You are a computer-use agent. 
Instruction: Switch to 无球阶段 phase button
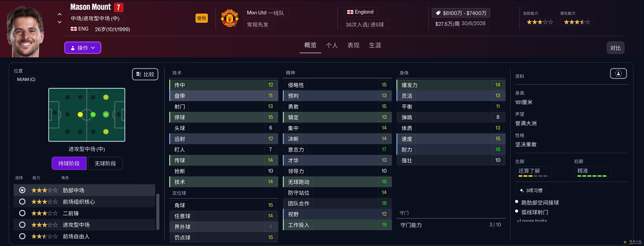(105, 164)
